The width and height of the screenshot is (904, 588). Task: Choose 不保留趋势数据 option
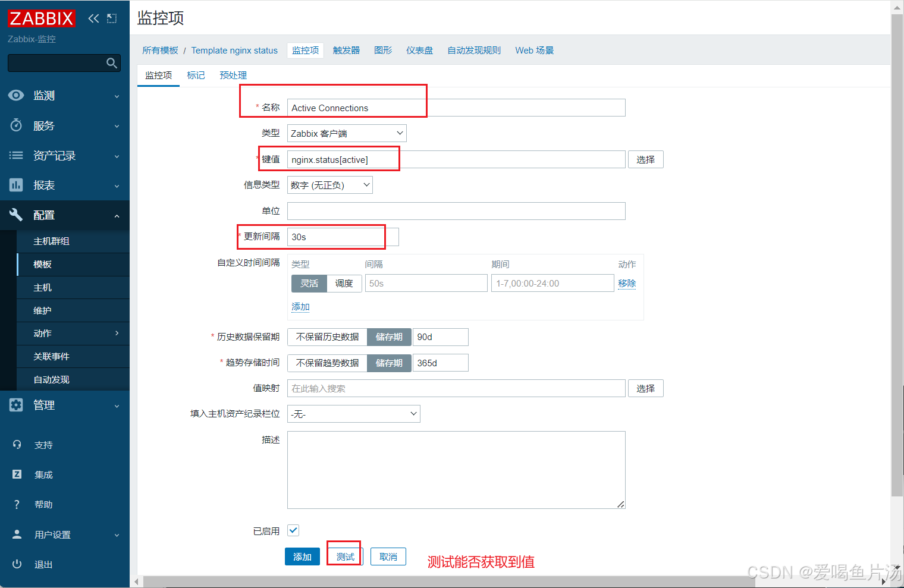point(327,363)
